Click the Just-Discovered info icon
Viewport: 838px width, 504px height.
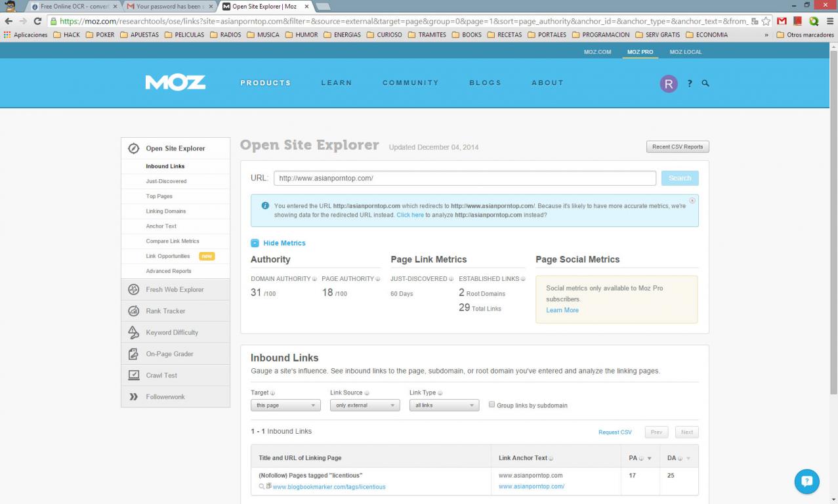tap(451, 279)
